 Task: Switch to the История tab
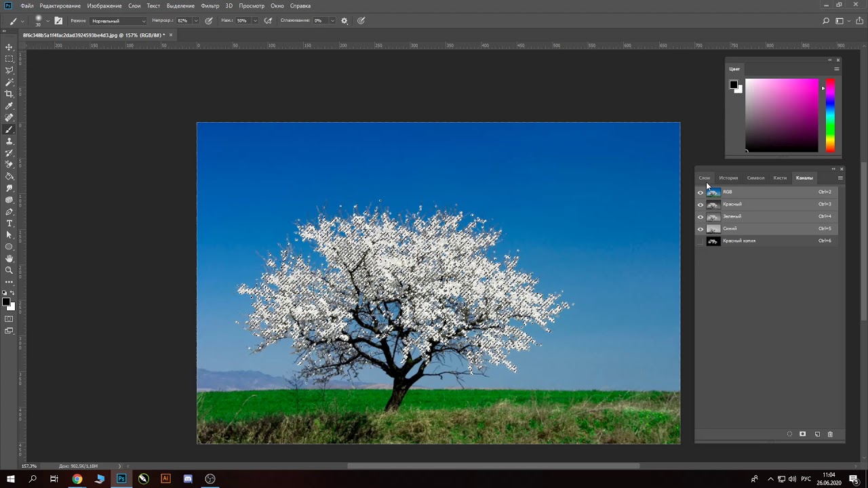pyautogui.click(x=728, y=178)
